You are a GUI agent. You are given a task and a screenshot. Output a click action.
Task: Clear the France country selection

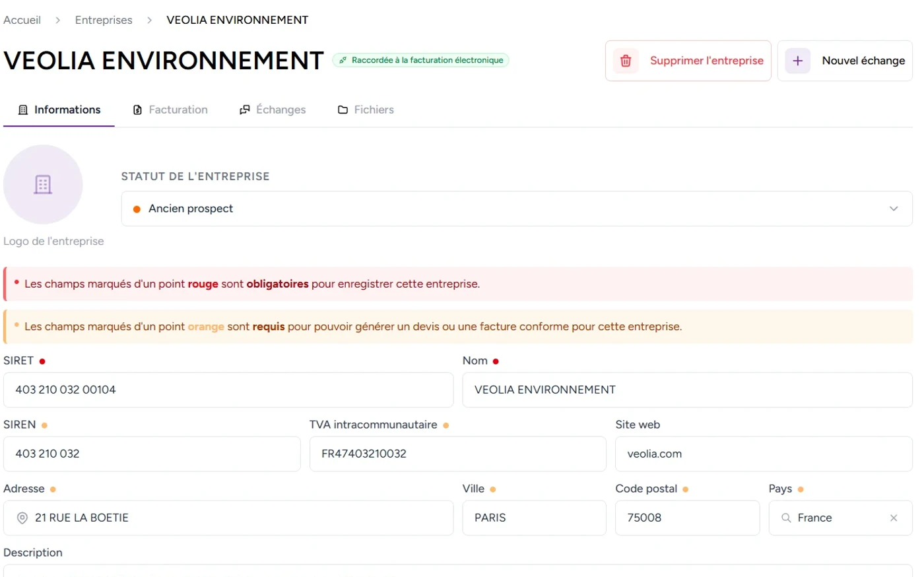[894, 518]
